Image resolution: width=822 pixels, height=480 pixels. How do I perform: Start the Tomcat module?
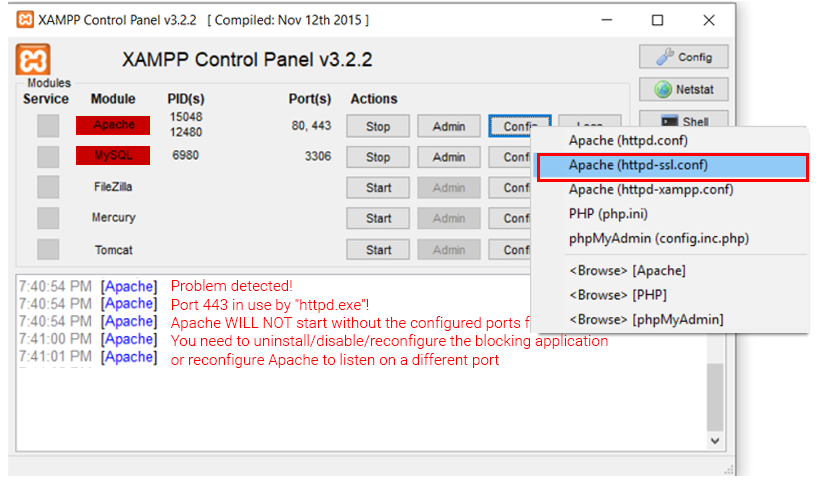(x=378, y=249)
